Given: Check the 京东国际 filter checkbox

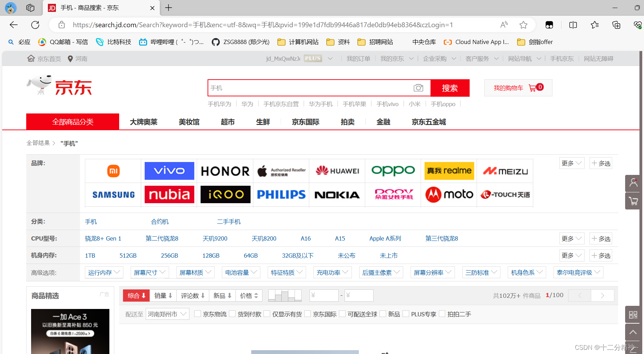Looking at the screenshot, I should (307, 314).
